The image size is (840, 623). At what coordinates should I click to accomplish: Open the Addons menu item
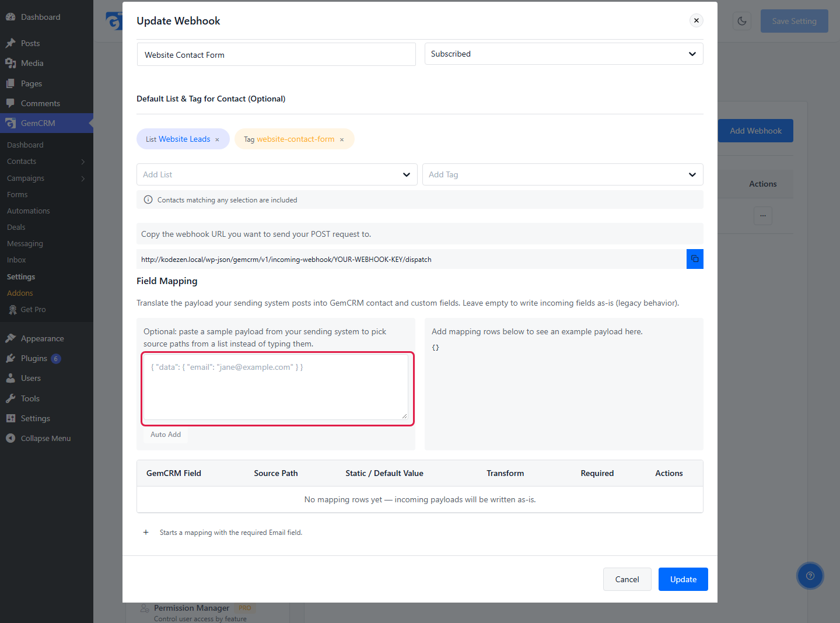tap(20, 293)
